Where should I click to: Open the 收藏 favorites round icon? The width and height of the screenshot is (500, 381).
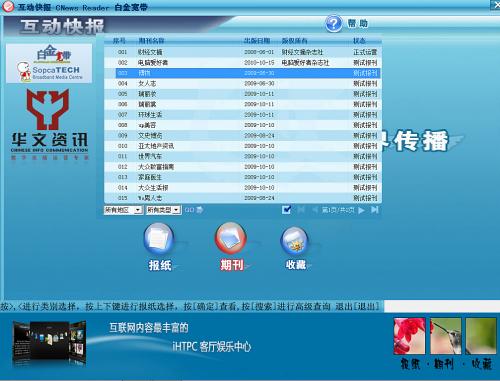(x=294, y=241)
